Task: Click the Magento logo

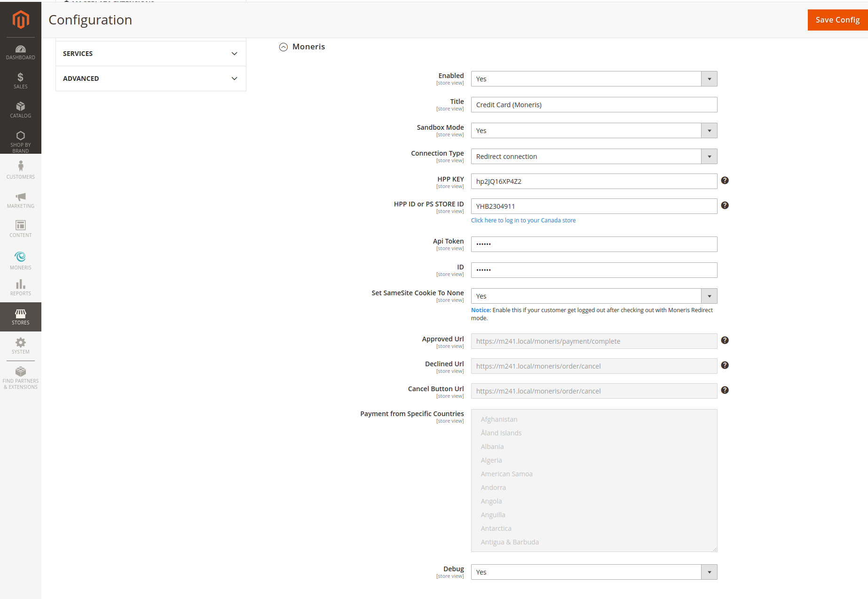Action: coord(21,20)
